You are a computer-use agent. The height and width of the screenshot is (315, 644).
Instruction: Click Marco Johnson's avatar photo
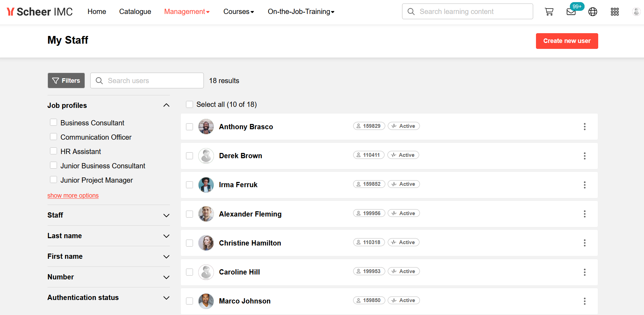[x=206, y=301]
